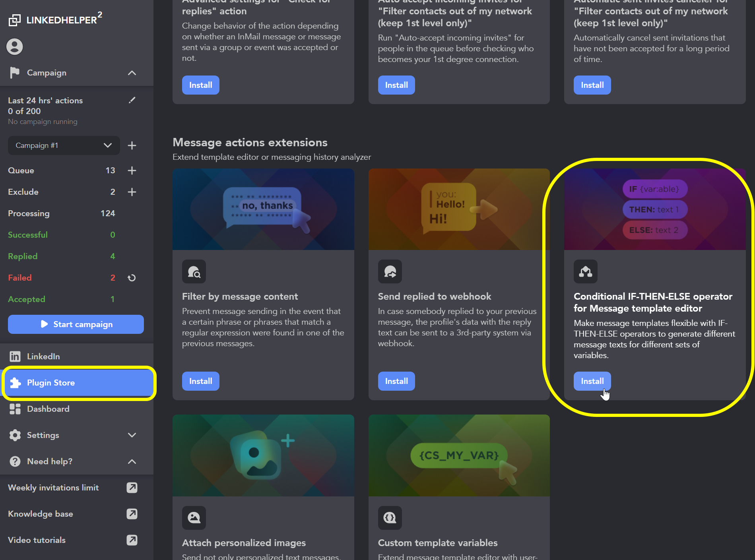755x560 pixels.
Task: Install Filter by message content plugin
Action: point(201,381)
